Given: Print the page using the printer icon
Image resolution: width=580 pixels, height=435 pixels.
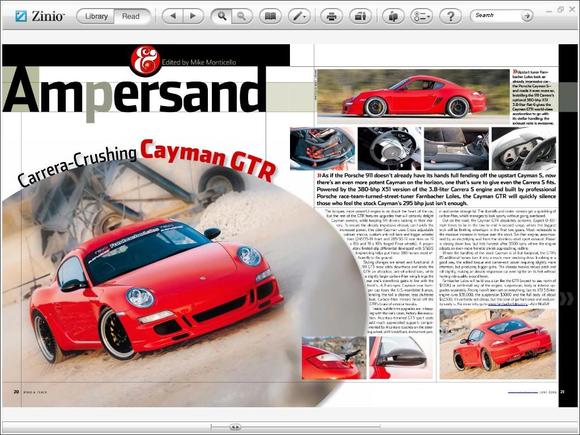Looking at the screenshot, I should click(x=331, y=16).
